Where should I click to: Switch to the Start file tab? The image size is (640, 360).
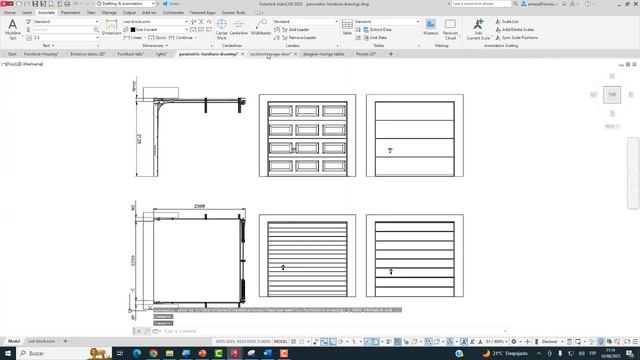click(12, 54)
